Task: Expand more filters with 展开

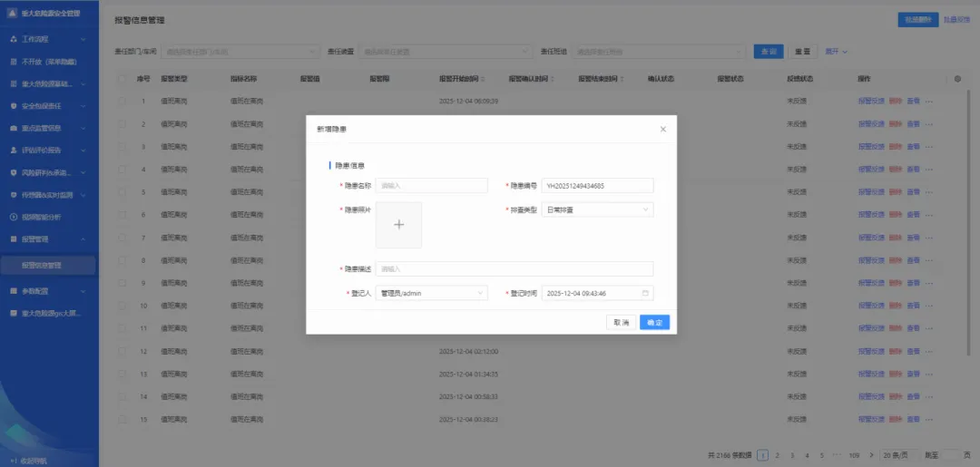Action: (x=837, y=52)
